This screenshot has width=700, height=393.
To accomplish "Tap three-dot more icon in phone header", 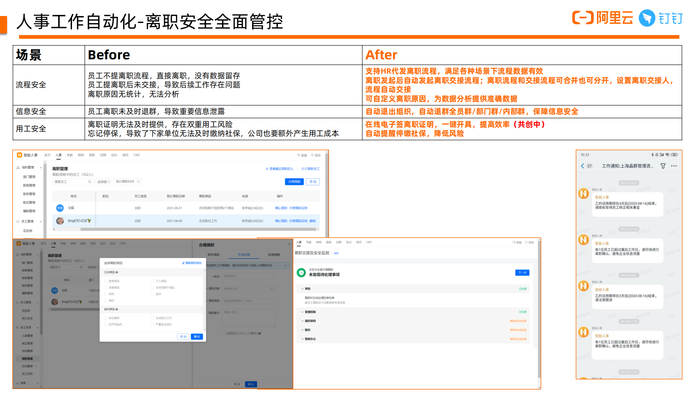I will (674, 166).
